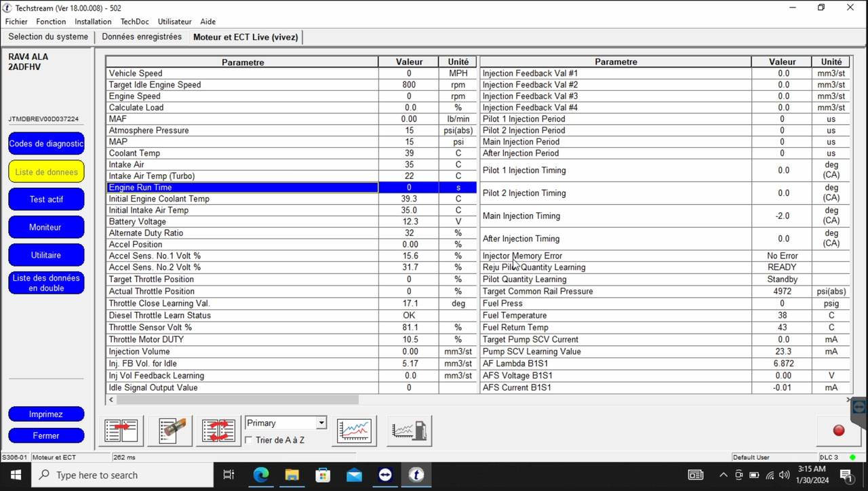Open the Primary list dropdown
The width and height of the screenshot is (868, 491).
coord(285,423)
